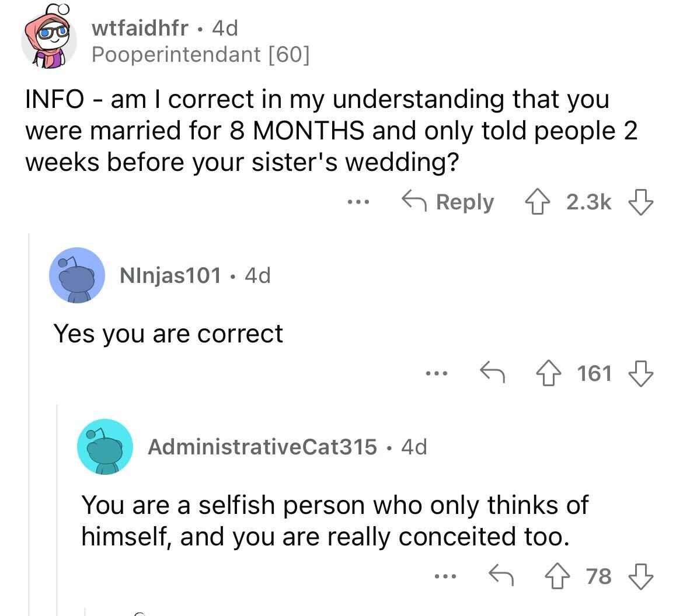Downvote AdministrativeCat315's comment with 78 points
The image size is (683, 616).
coord(640,576)
